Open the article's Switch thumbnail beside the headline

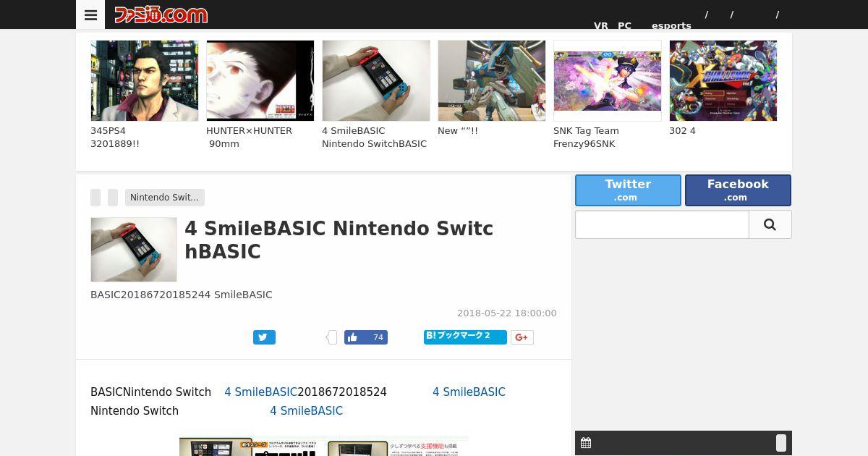point(134,250)
